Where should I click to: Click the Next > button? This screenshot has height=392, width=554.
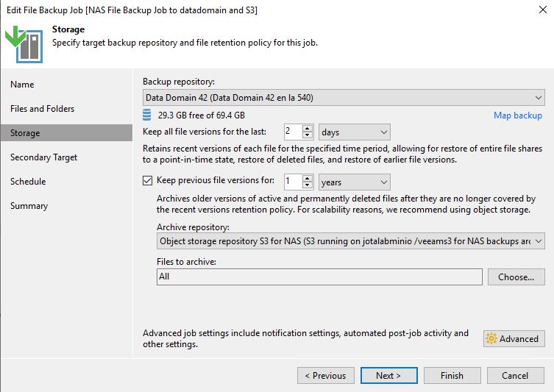coord(388,375)
